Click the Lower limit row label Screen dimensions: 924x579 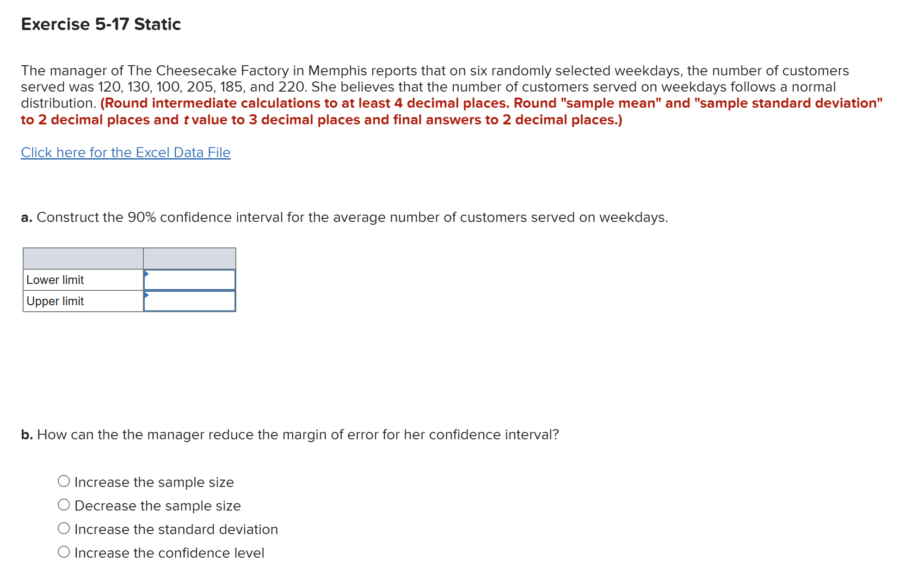coord(55,279)
